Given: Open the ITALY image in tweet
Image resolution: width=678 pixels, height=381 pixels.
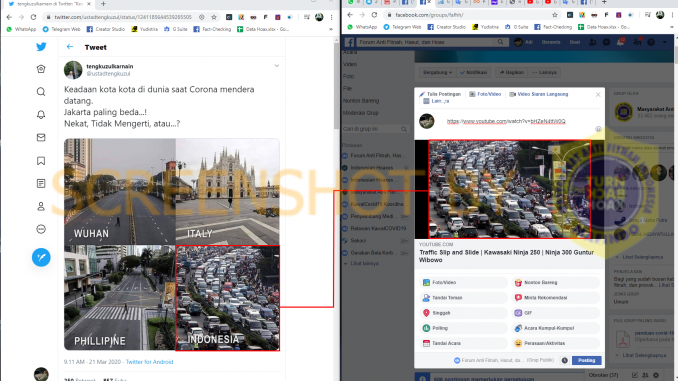Looking at the screenshot, I should [x=227, y=192].
